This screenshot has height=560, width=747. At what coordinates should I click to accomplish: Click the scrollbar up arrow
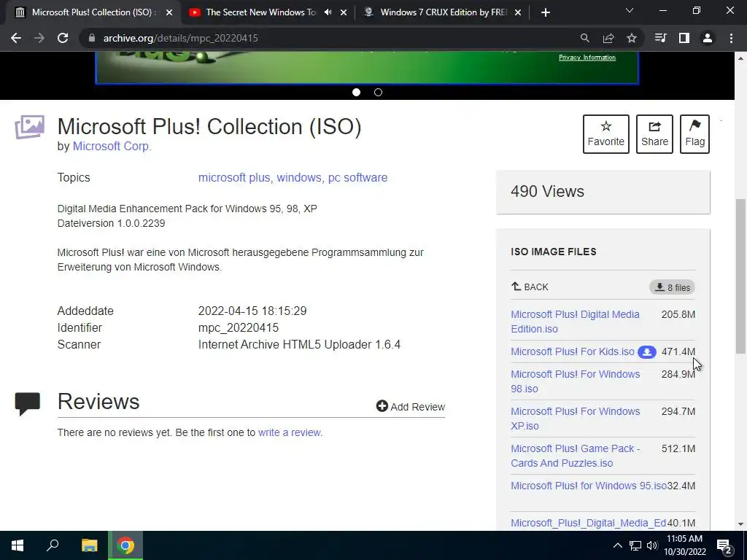click(x=740, y=58)
